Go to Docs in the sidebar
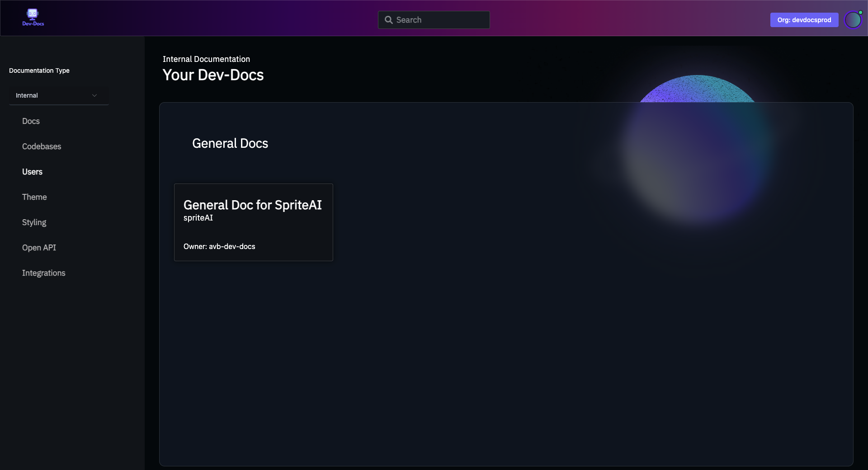 (x=31, y=121)
